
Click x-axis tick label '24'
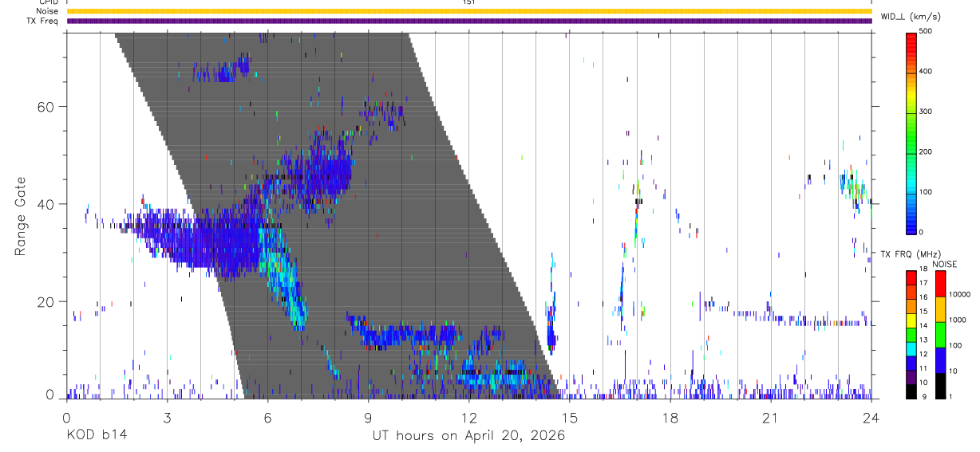pyautogui.click(x=871, y=418)
